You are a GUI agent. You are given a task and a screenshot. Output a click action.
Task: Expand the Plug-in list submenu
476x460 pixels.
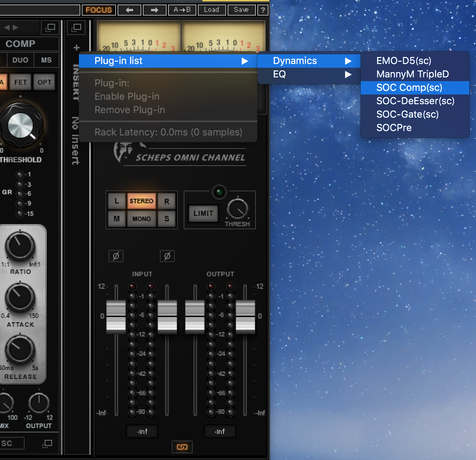168,61
